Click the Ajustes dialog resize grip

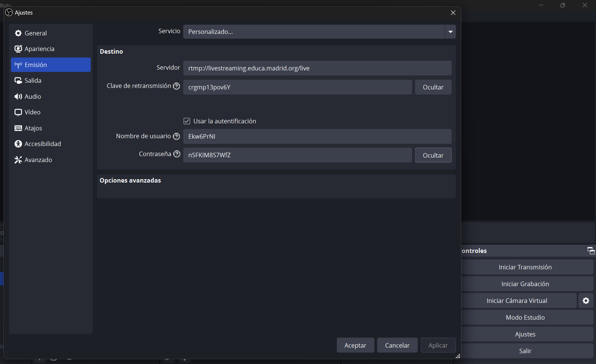coord(458,356)
